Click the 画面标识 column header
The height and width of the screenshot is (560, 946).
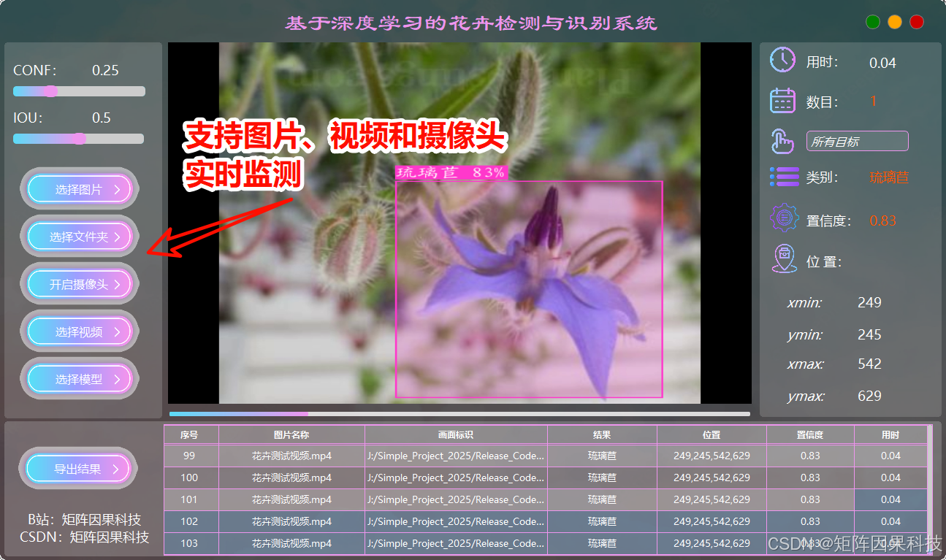point(456,434)
